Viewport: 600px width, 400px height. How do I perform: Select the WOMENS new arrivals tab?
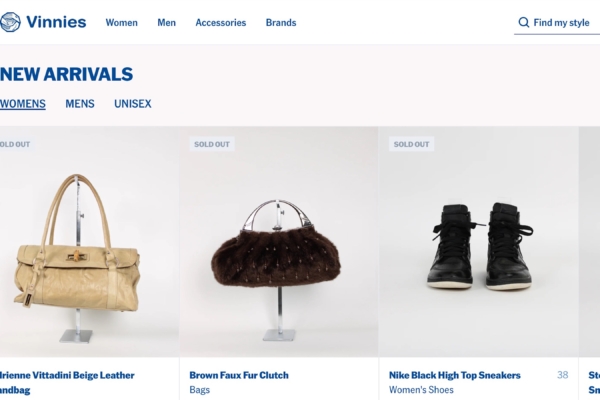click(23, 104)
